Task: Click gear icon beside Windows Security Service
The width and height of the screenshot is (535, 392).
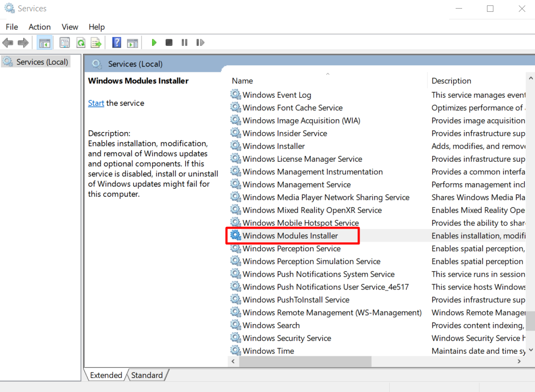Action: pos(235,338)
